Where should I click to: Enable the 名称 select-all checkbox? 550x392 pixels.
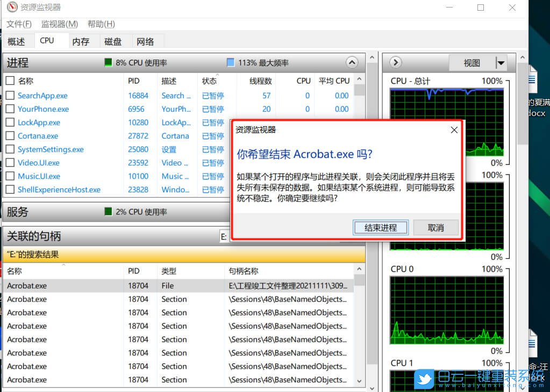click(x=9, y=81)
